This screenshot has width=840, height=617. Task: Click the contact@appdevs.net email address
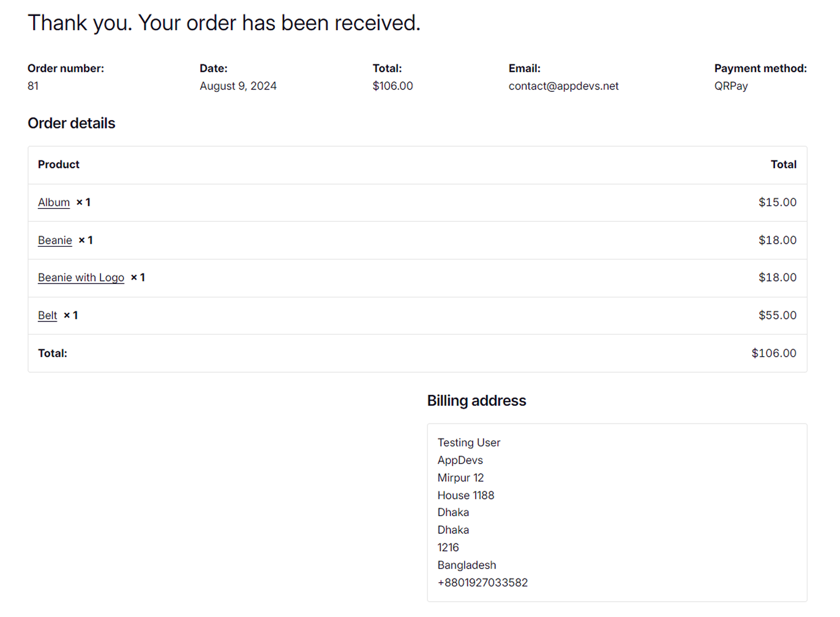point(563,86)
